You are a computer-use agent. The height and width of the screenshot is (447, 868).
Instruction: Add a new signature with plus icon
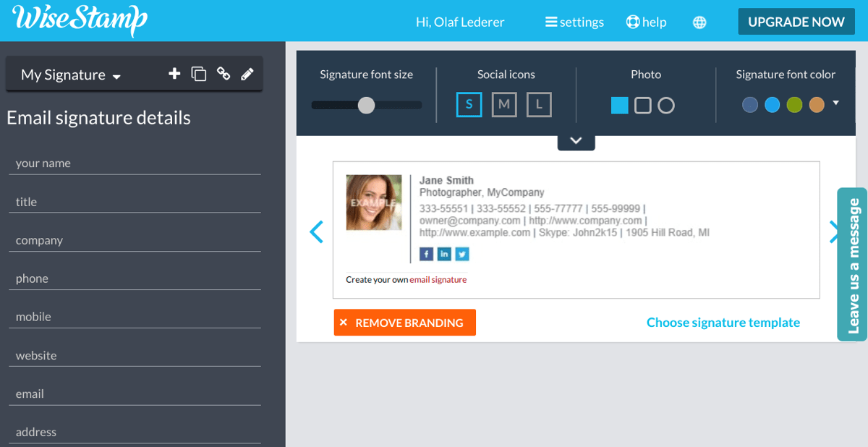tap(174, 74)
